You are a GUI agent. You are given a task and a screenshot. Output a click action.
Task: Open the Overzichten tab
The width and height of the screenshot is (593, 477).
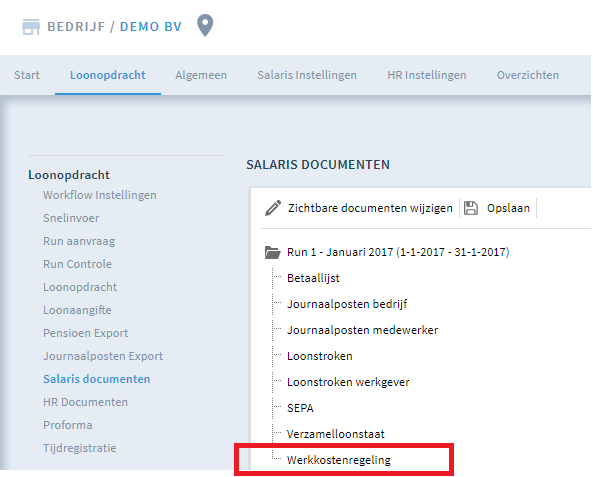pos(528,75)
